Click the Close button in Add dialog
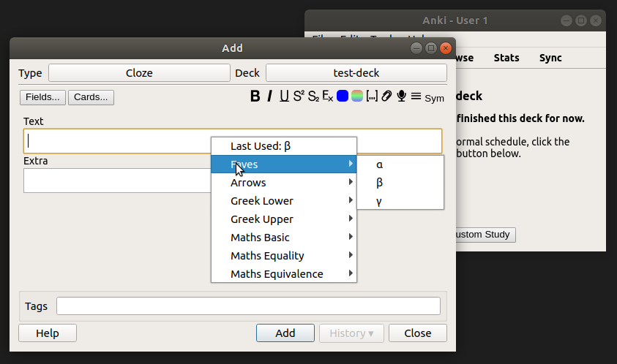 click(x=418, y=333)
